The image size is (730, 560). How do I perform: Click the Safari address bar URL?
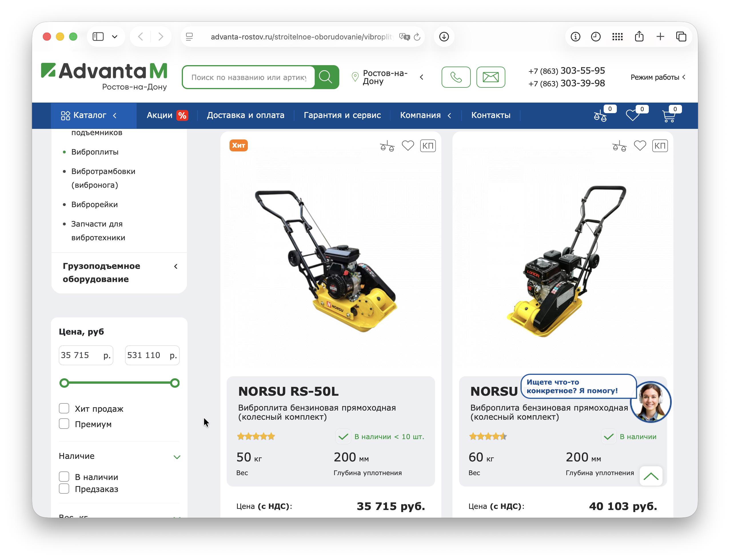click(x=302, y=37)
